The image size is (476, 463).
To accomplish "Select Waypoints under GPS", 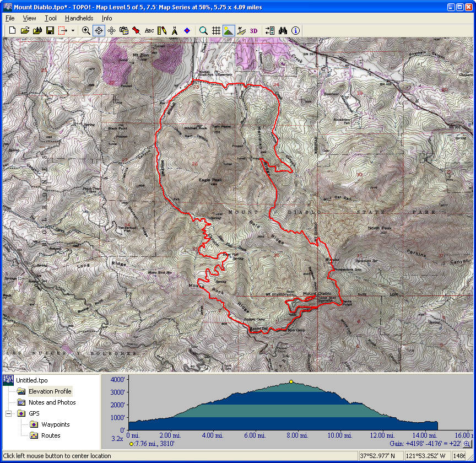I will tap(55, 424).
